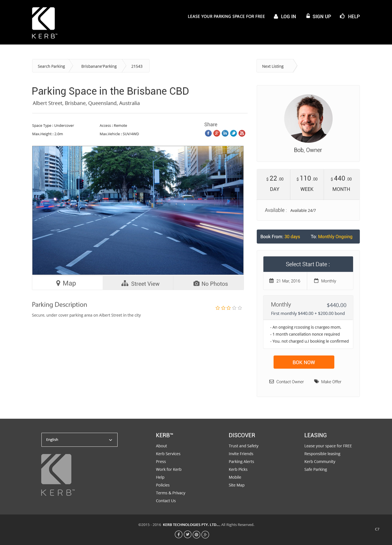Viewport: 392px width, 545px height.
Task: Expand the English language dropdown
Action: (x=80, y=440)
